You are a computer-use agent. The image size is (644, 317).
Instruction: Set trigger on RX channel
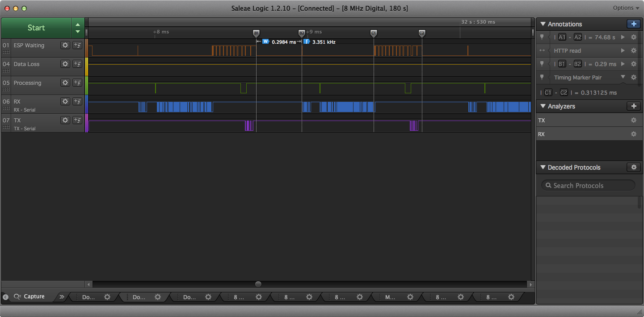click(77, 101)
